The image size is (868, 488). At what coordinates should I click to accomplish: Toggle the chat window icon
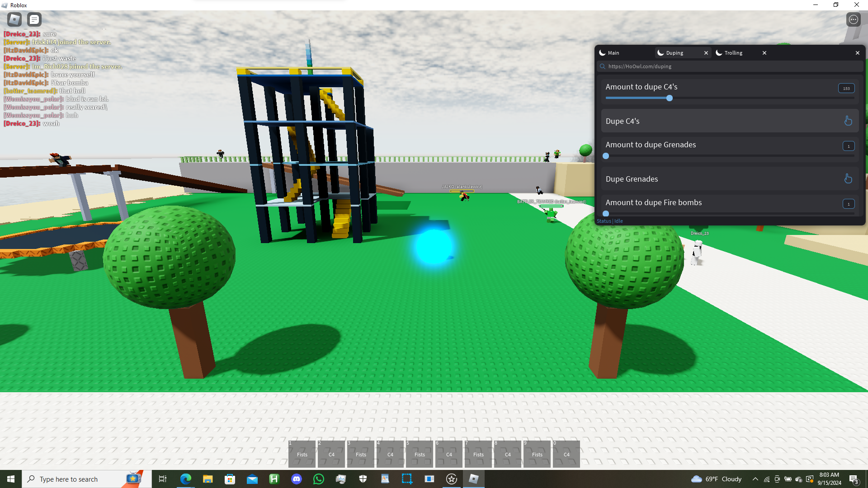click(34, 19)
